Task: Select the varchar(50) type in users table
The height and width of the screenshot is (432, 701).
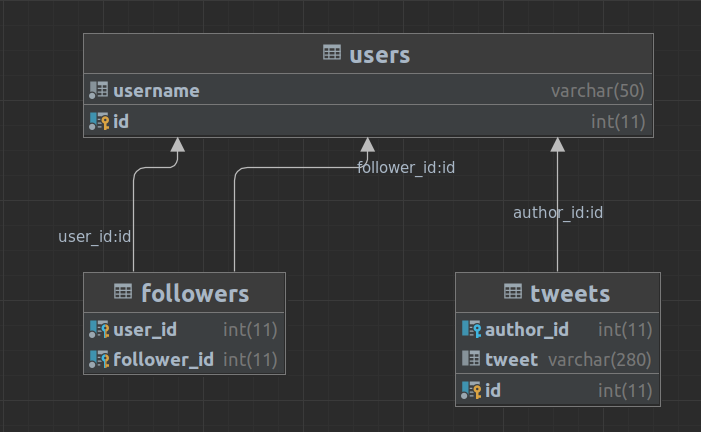Action: click(598, 91)
